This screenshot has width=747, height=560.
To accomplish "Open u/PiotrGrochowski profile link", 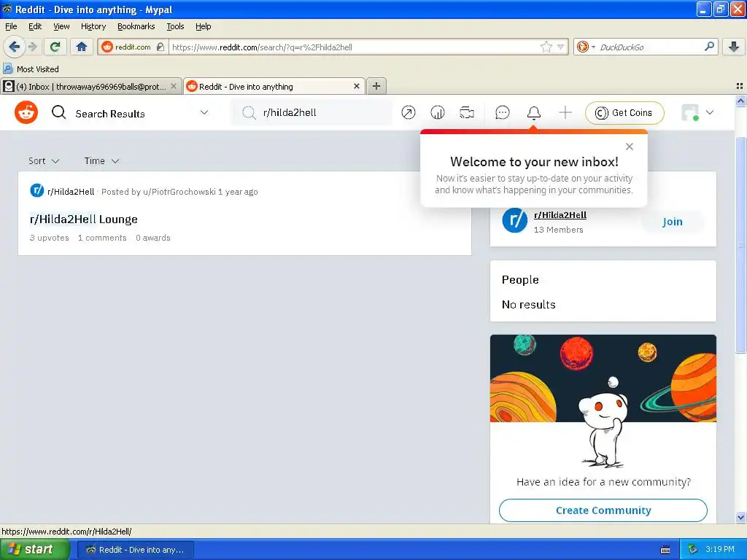I will tap(179, 192).
